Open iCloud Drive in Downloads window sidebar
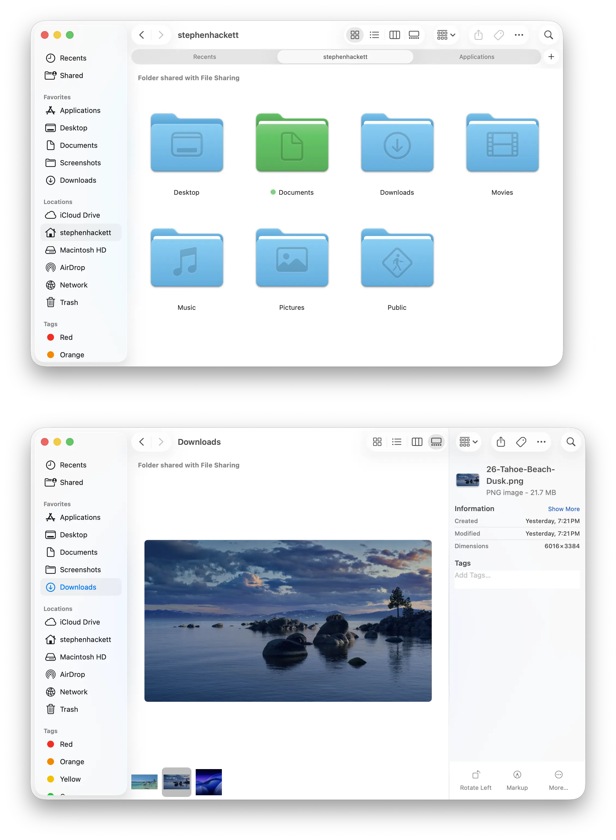616x840 pixels. (81, 622)
